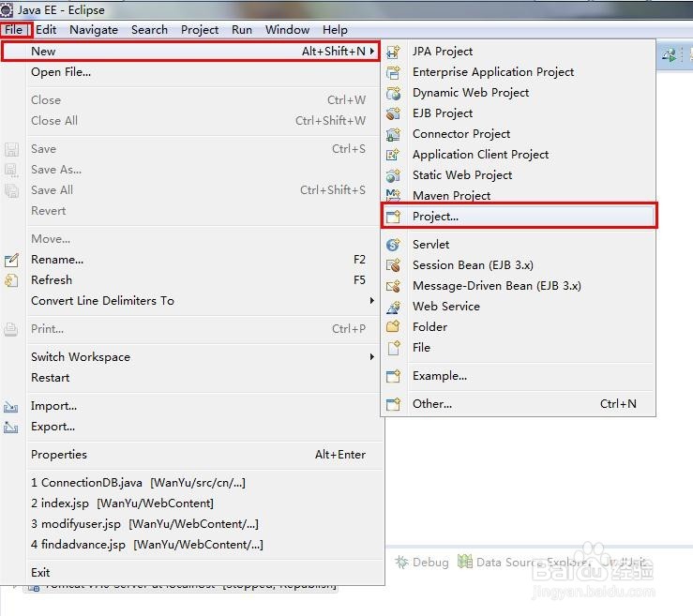This screenshot has width=693, height=616.
Task: Click the Eclipse application icon in title bar
Action: tap(7, 9)
